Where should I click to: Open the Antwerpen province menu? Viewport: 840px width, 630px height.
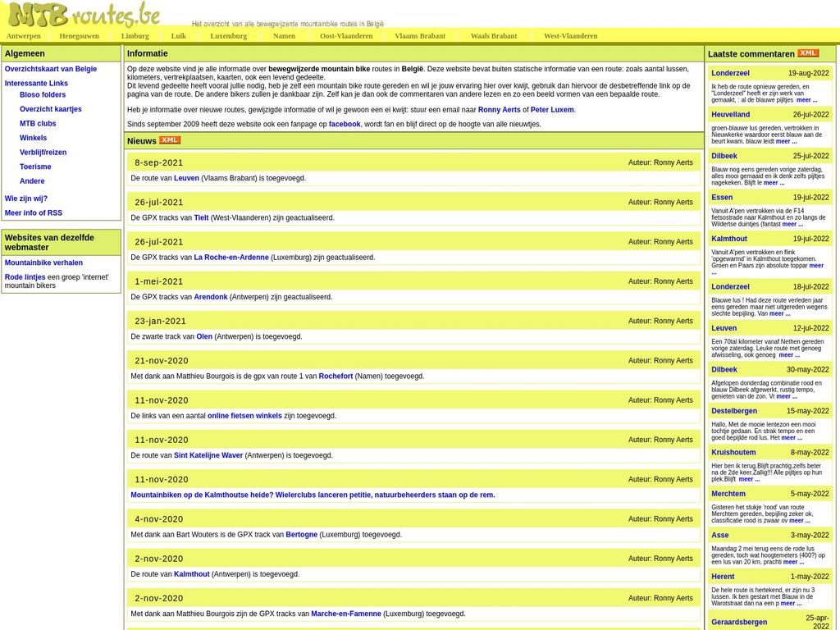24,36
